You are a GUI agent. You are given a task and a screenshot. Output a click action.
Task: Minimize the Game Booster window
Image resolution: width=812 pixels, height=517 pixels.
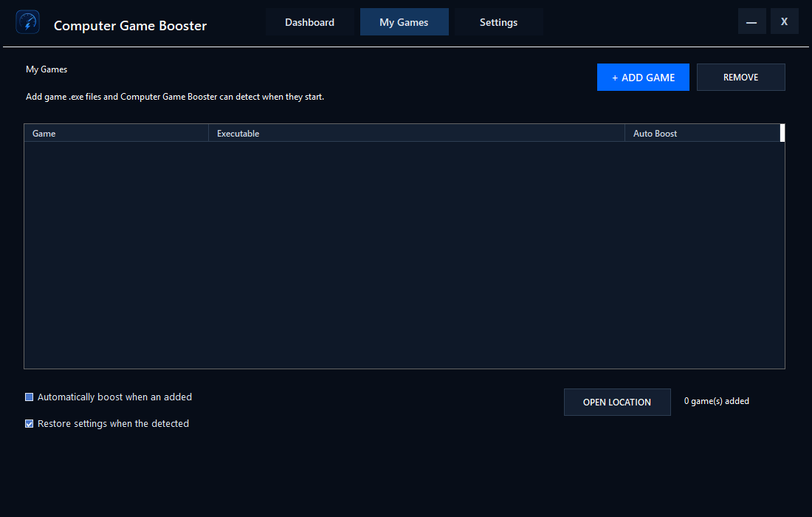click(x=751, y=21)
